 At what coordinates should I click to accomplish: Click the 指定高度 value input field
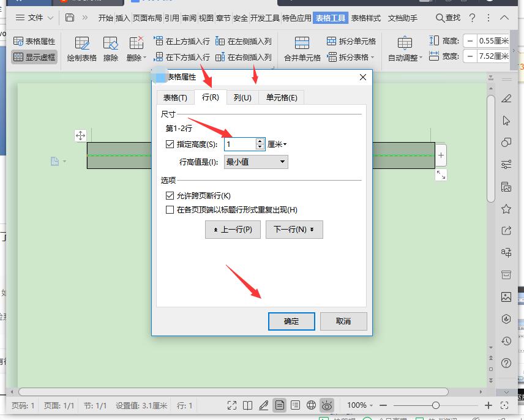[241, 144]
